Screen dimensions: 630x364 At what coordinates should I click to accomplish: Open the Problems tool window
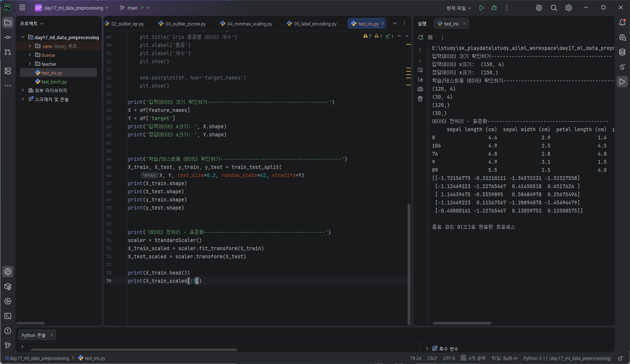(8, 331)
